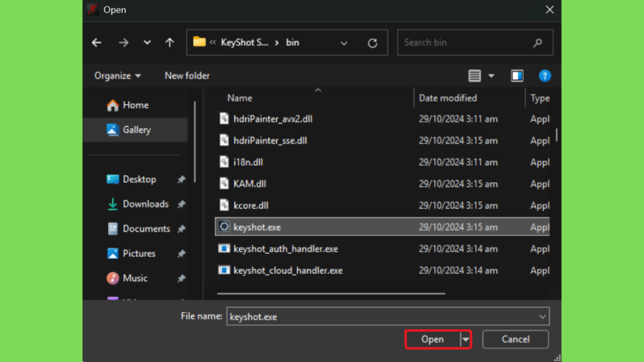The height and width of the screenshot is (362, 644).
Task: Toggle the preview pane
Action: click(x=517, y=76)
